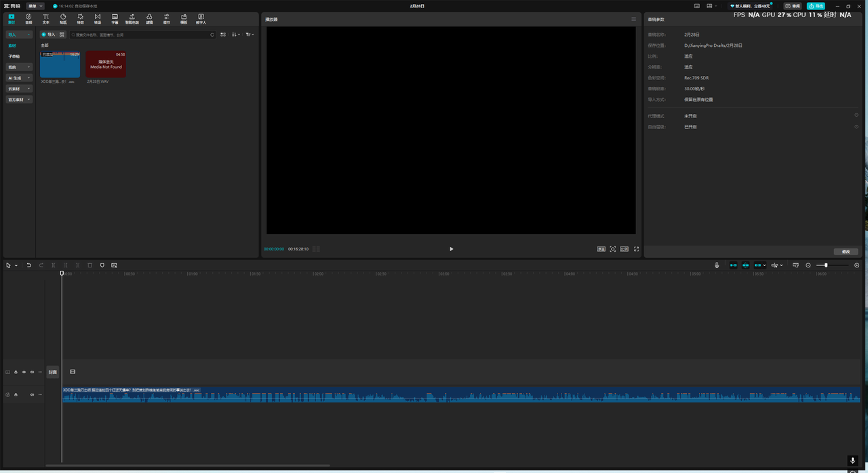Viewport: 868px width, 473px height.
Task: Toggle timeline auto snapping
Action: coord(745,265)
